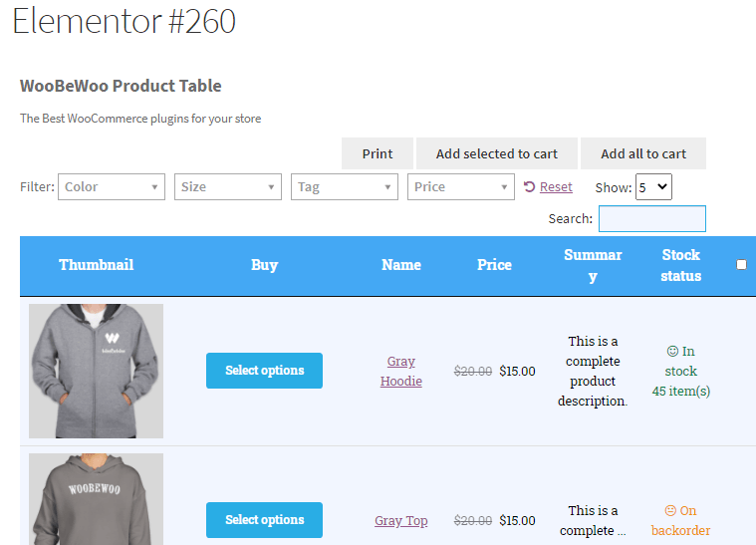This screenshot has width=756, height=545.
Task: Reset the filters via Reset link
Action: pos(556,186)
